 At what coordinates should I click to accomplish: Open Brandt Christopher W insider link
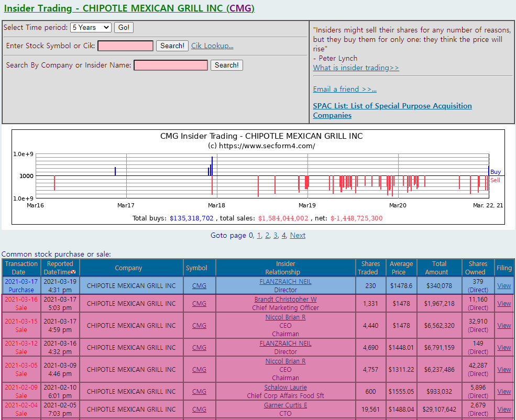(286, 300)
